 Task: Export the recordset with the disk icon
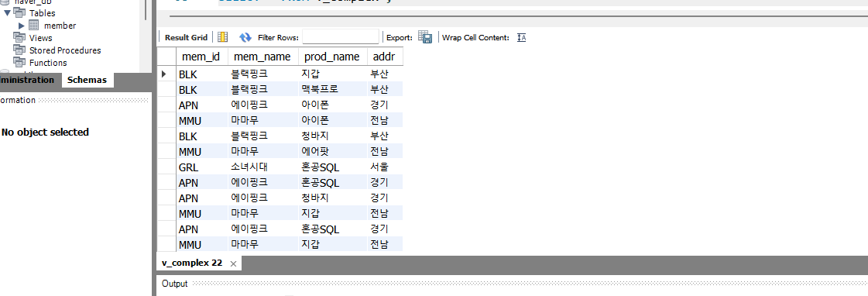[424, 37]
